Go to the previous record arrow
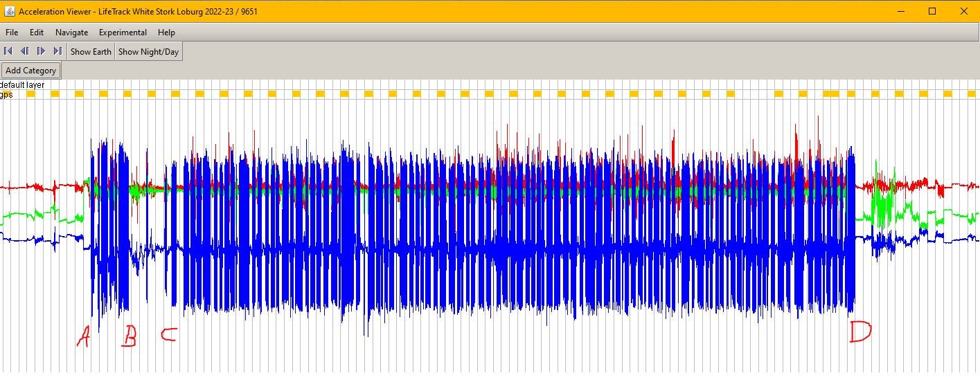The height and width of the screenshot is (389, 980). point(25,51)
